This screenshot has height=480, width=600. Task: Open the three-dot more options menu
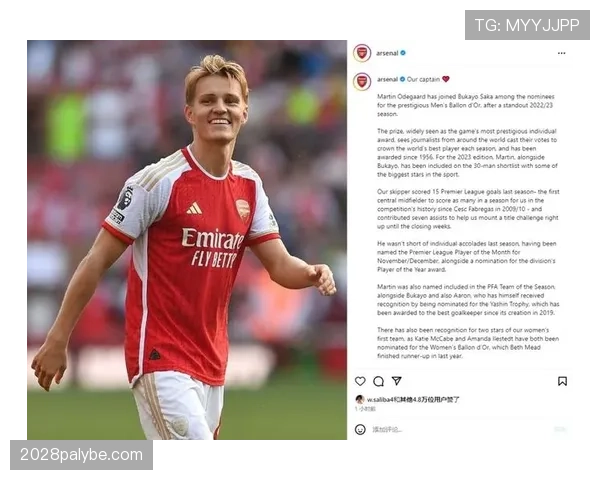point(561,53)
